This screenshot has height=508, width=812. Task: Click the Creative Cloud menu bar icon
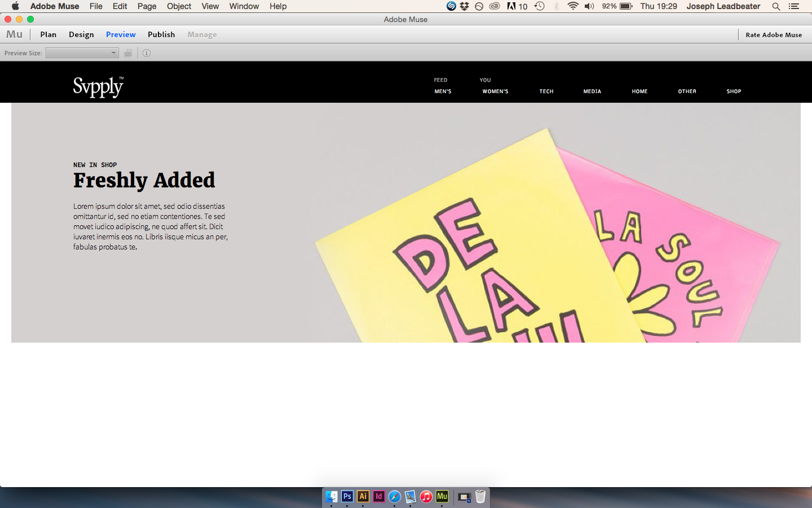click(x=495, y=6)
